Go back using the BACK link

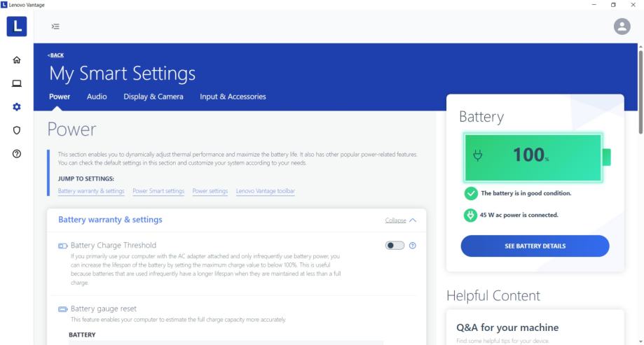pyautogui.click(x=54, y=55)
